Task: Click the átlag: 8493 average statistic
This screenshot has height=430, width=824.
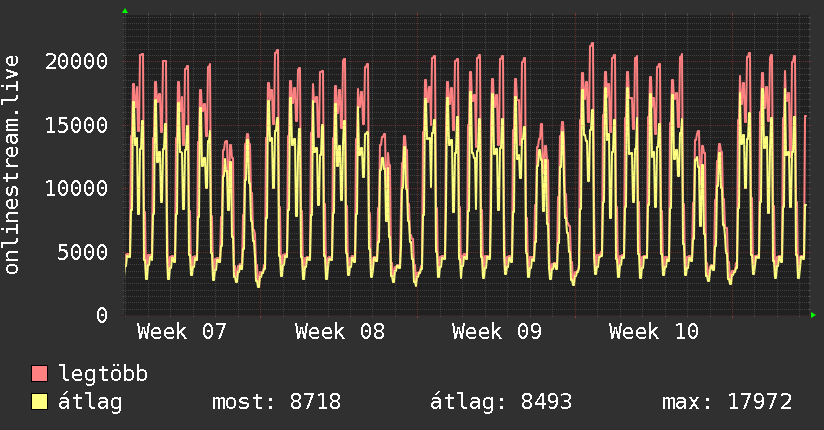Action: 500,402
